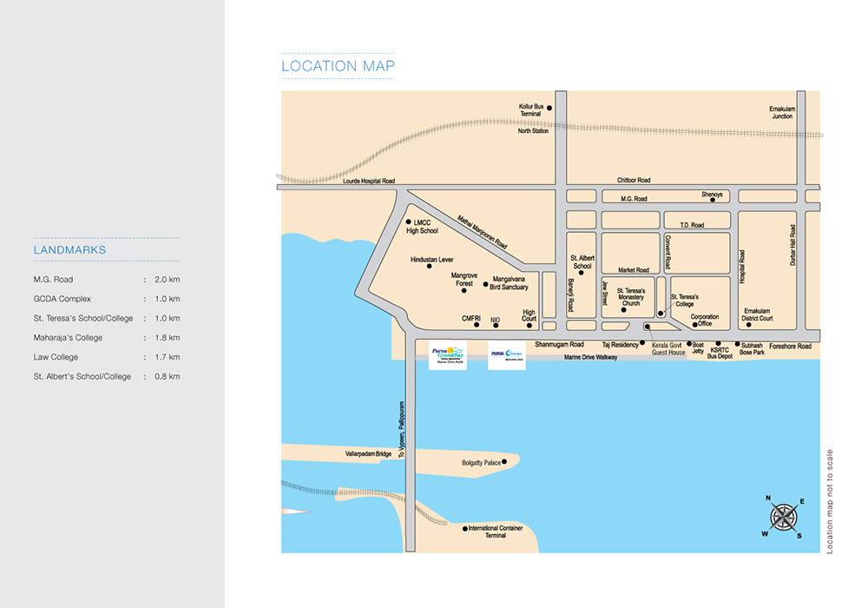Image resolution: width=868 pixels, height=608 pixels.
Task: Click the Law College landmark entry
Action: pyautogui.click(x=56, y=357)
